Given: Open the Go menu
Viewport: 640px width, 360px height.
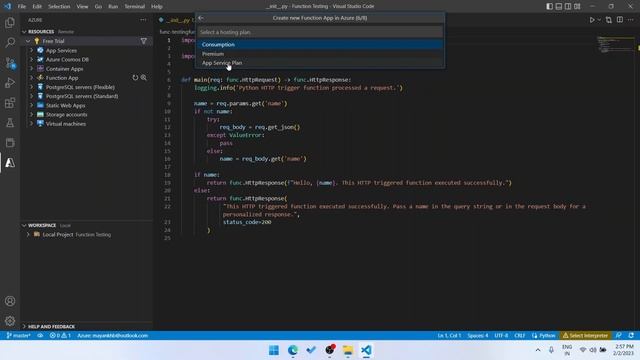Looking at the screenshot, I should pyautogui.click(x=98, y=7).
